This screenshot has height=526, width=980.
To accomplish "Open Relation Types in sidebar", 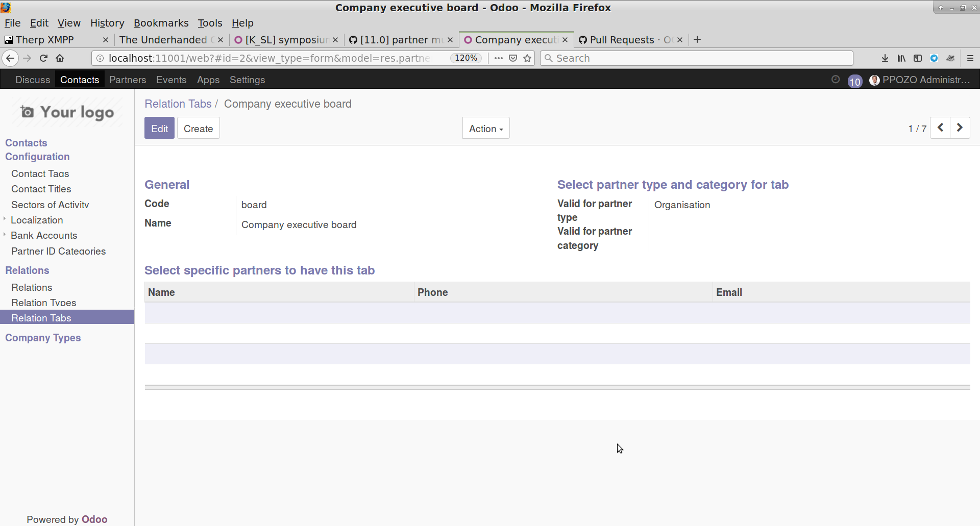I will coord(43,303).
